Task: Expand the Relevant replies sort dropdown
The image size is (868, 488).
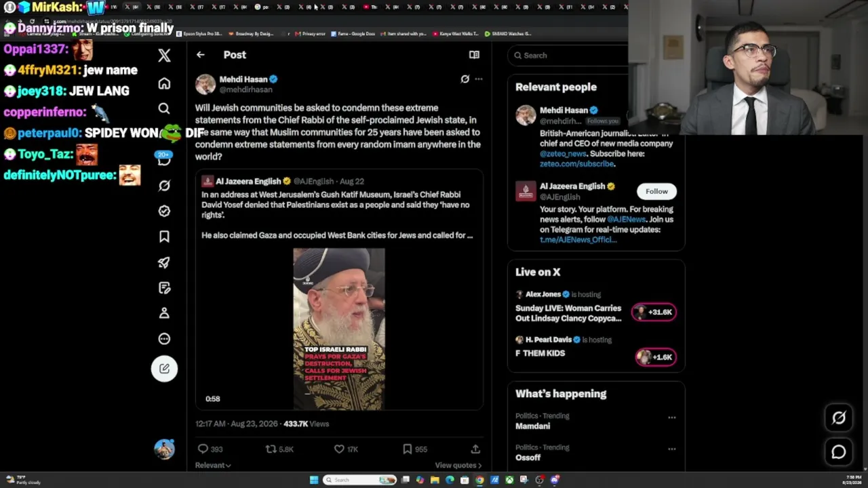Action: (213, 466)
